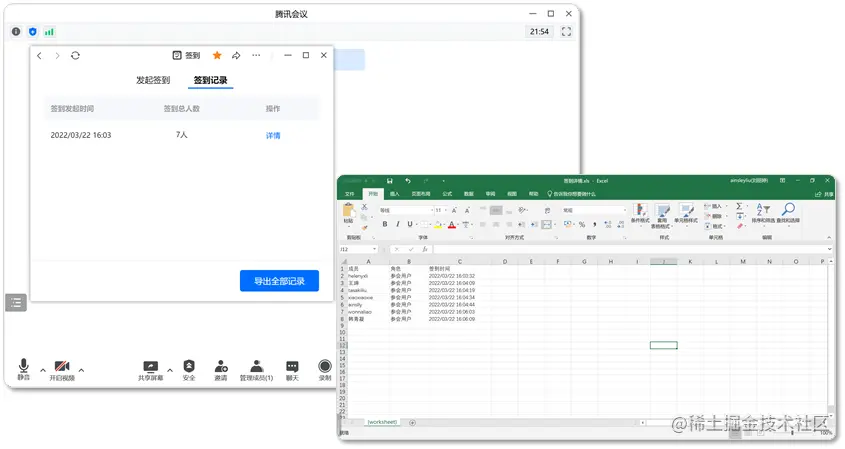Go back in the 签到 panel

(39, 56)
